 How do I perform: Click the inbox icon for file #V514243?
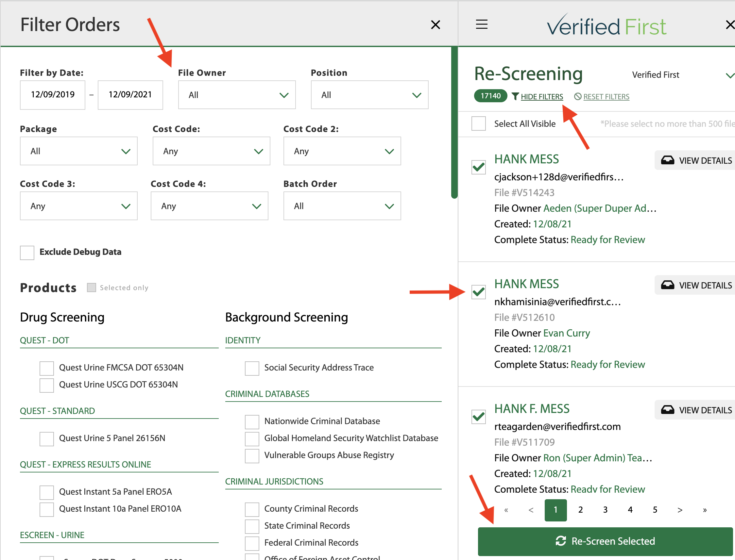pos(667,160)
